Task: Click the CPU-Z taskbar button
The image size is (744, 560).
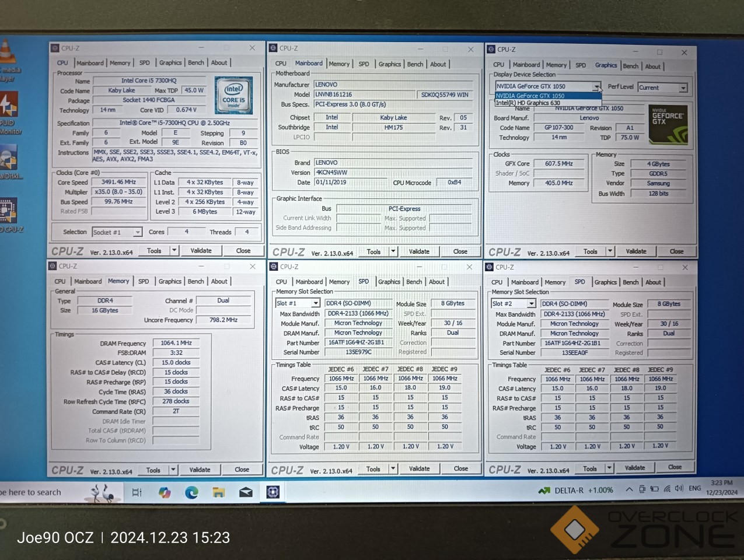Action: click(x=273, y=493)
